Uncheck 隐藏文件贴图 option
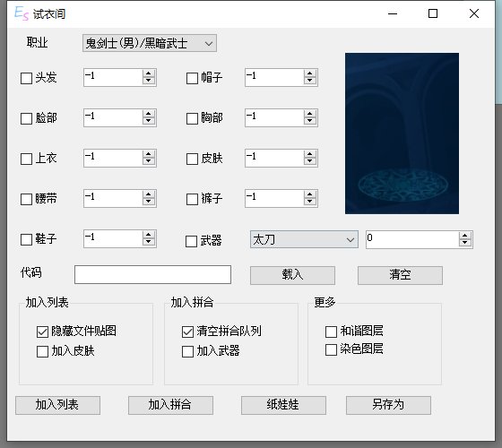The image size is (502, 448). click(x=42, y=332)
